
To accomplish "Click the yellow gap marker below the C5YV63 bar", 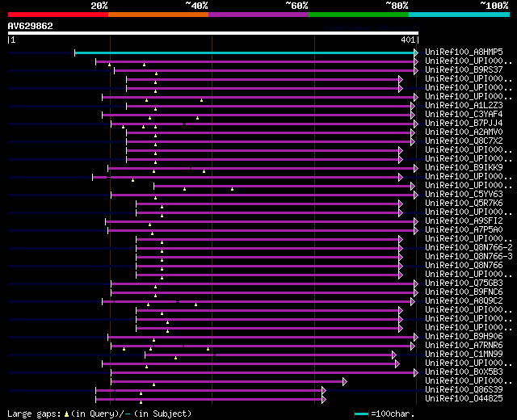I will [156, 198].
